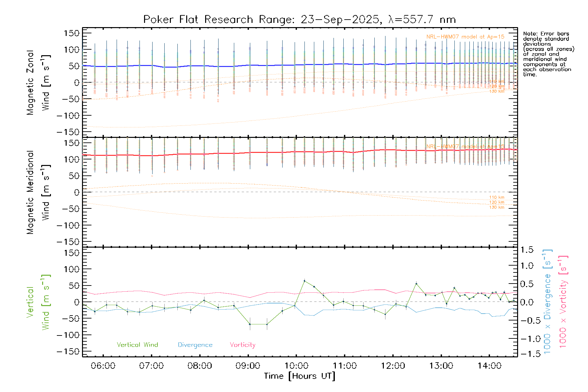Click the 1000 x Divergence right axis title

[547, 302]
